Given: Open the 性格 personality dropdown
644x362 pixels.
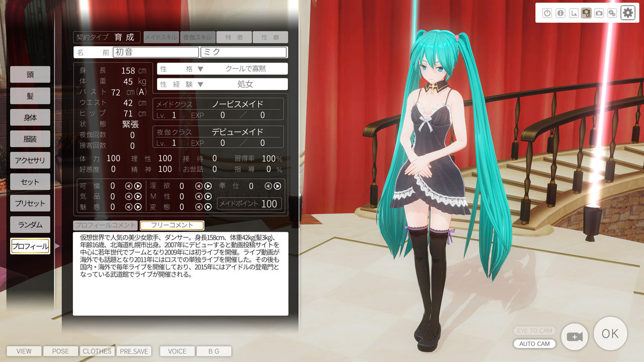Looking at the screenshot, I should tap(222, 69).
